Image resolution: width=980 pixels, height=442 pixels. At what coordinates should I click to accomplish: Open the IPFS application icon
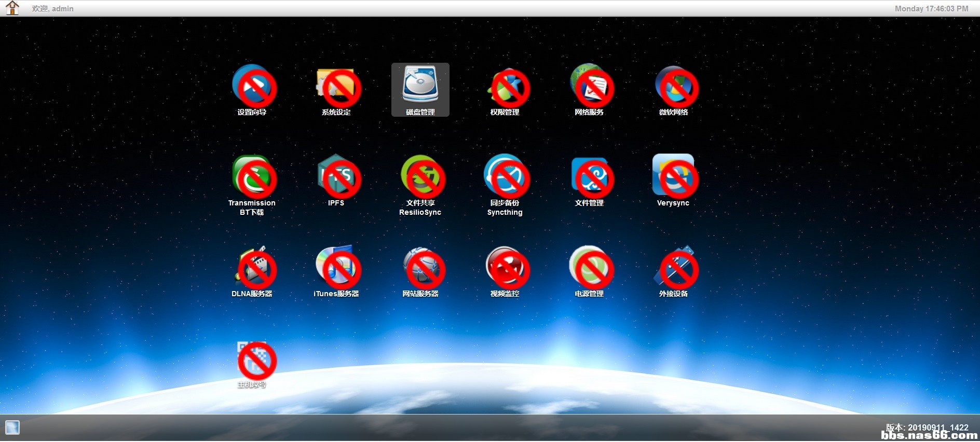click(x=336, y=177)
